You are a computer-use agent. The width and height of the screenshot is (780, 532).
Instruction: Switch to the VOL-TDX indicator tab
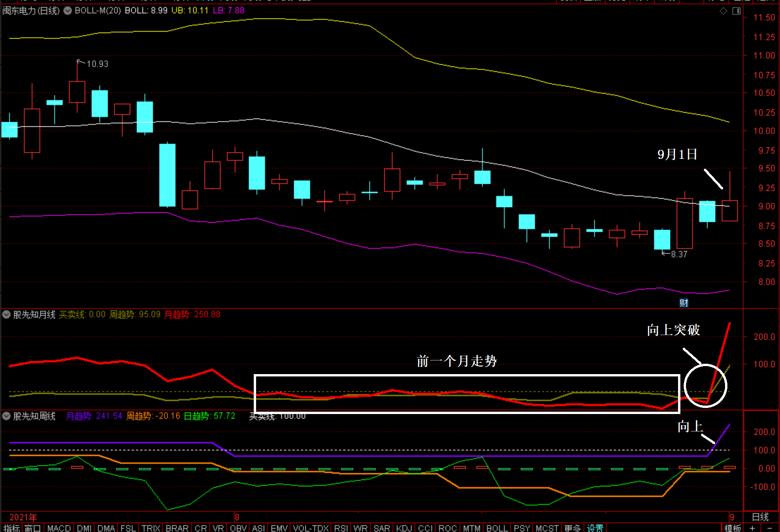click(311, 528)
